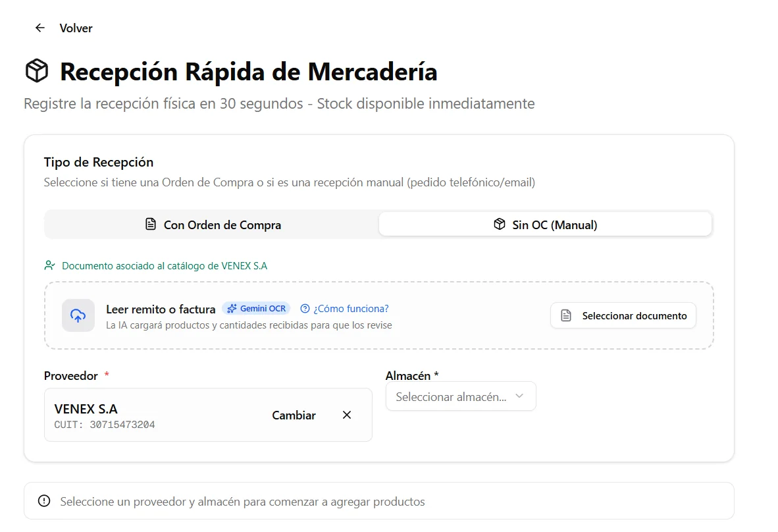This screenshot has height=532, width=778.
Task: Click the package box icon beside the page title
Action: (x=37, y=71)
